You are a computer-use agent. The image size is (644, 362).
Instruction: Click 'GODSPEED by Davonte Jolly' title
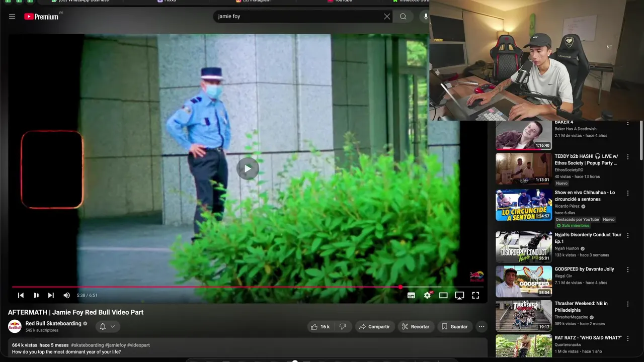(584, 269)
